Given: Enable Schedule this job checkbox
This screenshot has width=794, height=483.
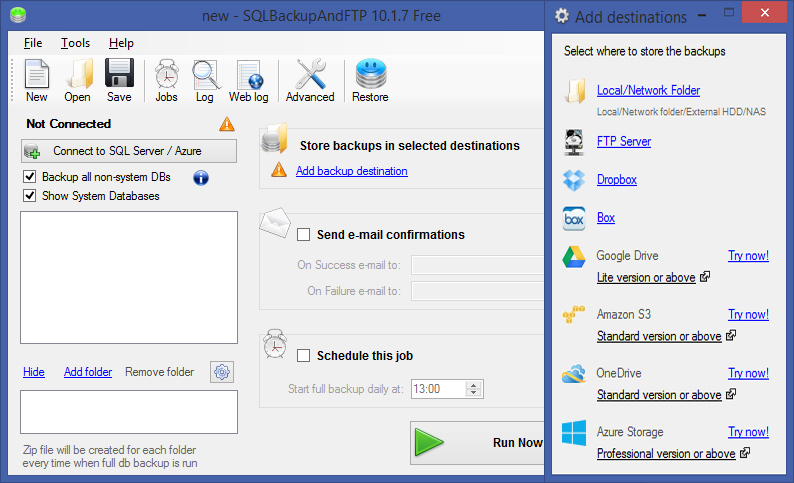Looking at the screenshot, I should pos(303,356).
